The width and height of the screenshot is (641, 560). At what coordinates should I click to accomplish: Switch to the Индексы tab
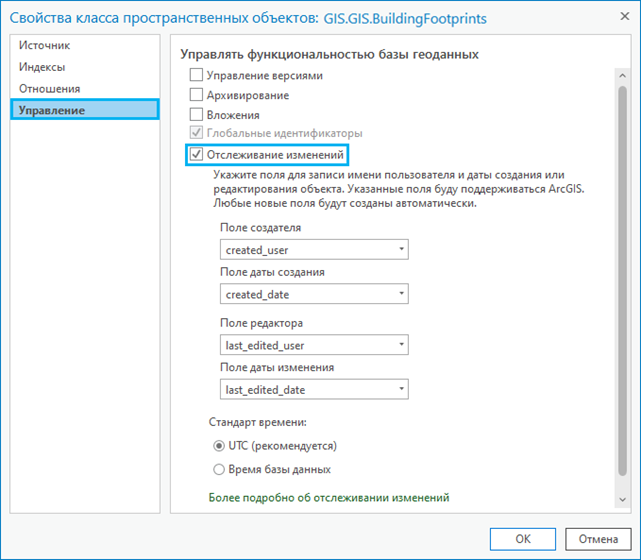click(x=42, y=67)
